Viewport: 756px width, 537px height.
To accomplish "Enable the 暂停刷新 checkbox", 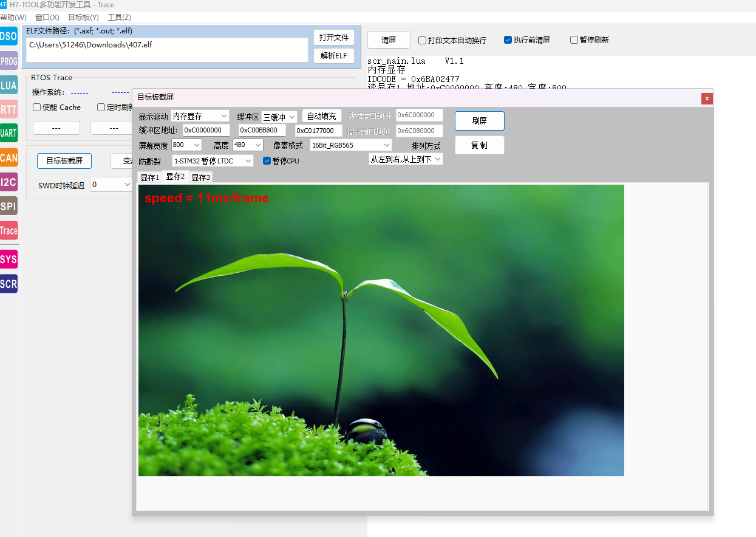I will [589, 40].
